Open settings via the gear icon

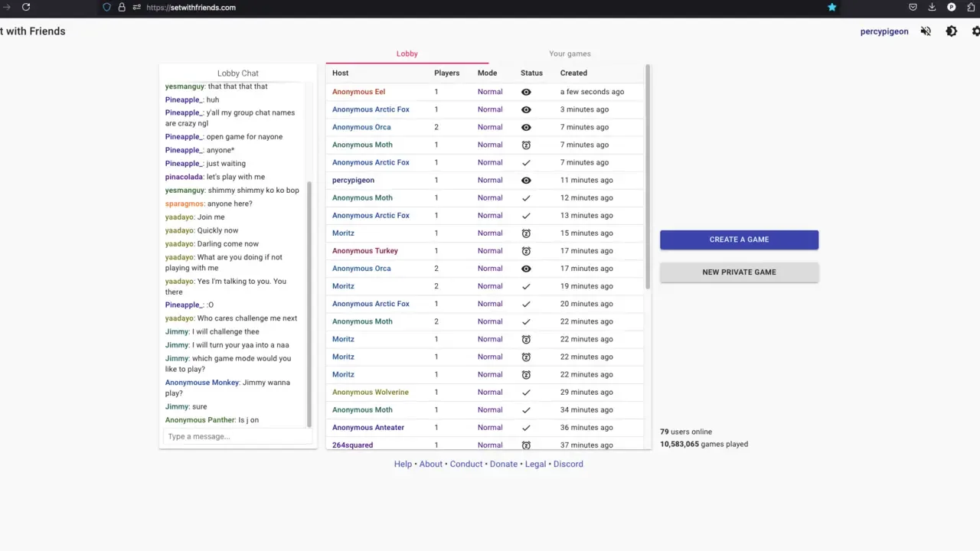[x=975, y=31]
